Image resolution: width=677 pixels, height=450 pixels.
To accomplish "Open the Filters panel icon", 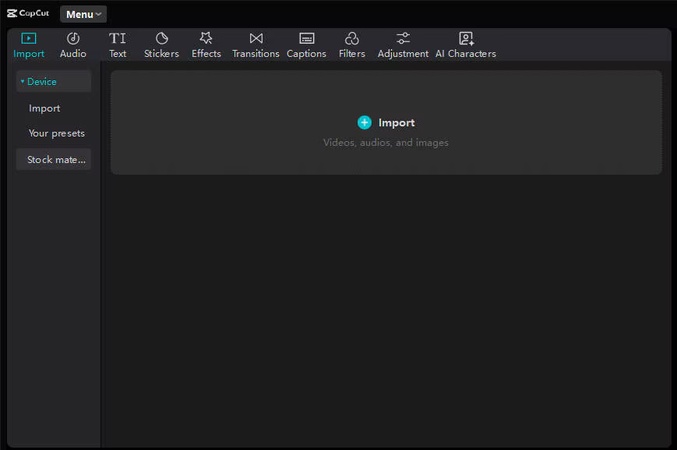I will pos(352,38).
